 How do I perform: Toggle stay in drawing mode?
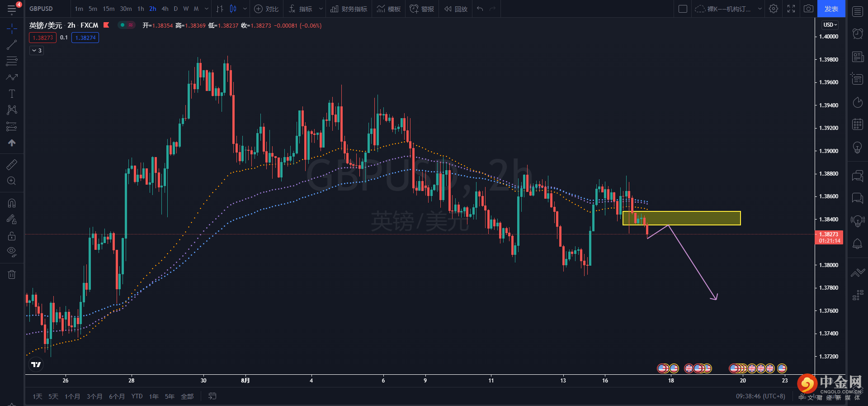(12, 220)
